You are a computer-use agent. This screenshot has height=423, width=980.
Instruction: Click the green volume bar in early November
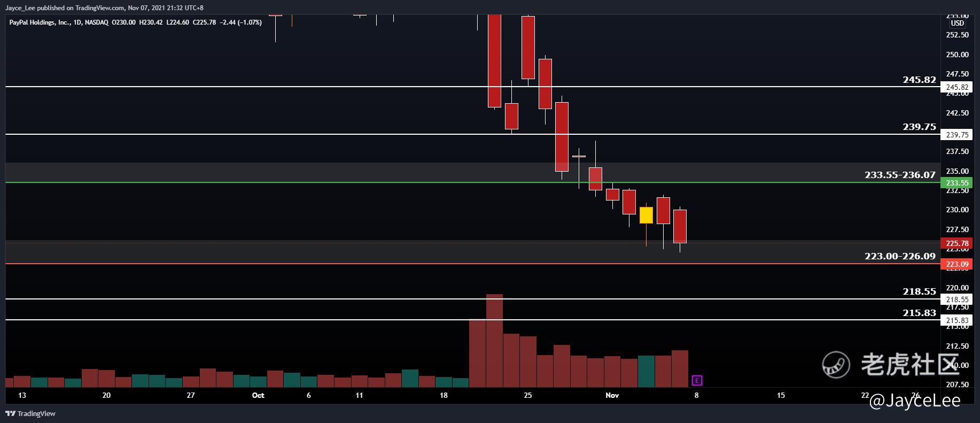[647, 371]
